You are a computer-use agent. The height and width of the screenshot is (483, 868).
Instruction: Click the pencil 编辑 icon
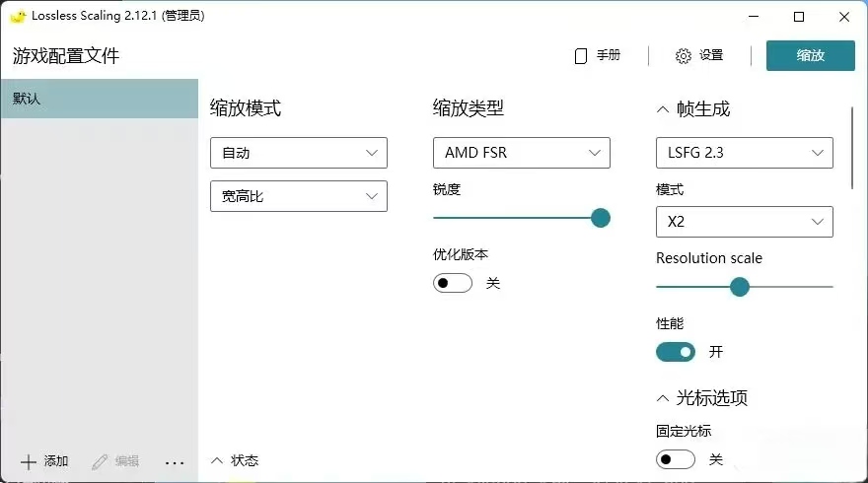[100, 461]
